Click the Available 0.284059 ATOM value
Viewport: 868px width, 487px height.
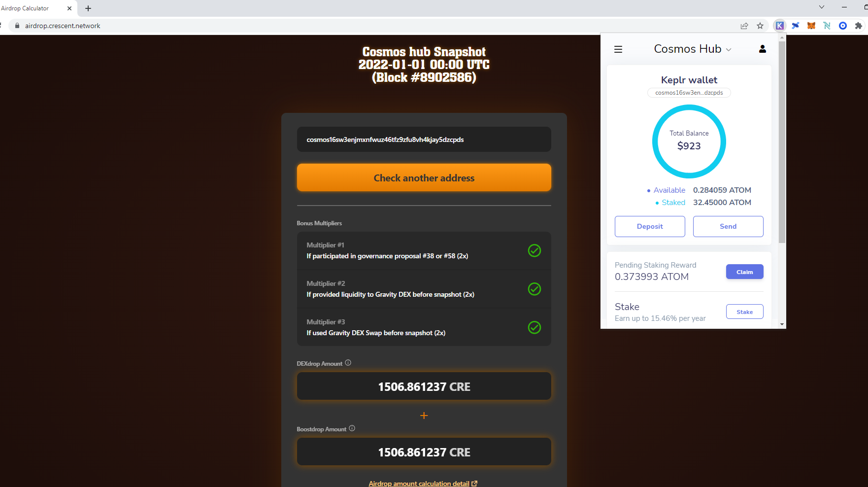(722, 190)
